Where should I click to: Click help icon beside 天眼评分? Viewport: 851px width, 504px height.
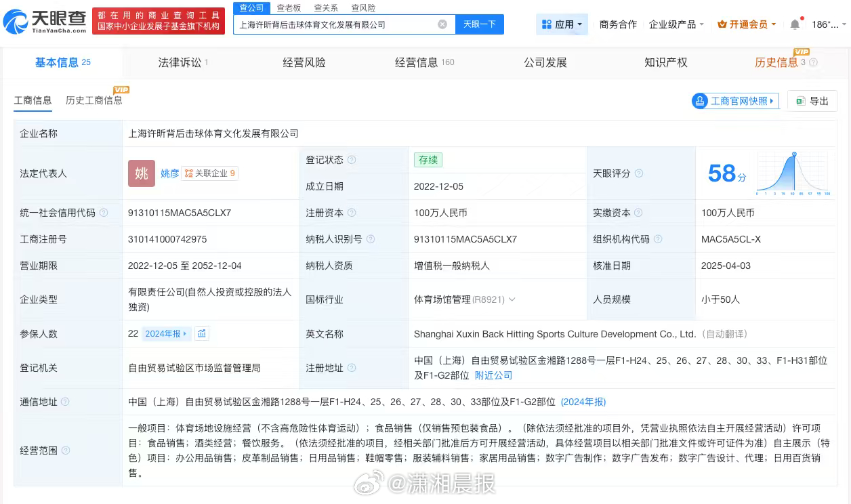click(x=639, y=173)
